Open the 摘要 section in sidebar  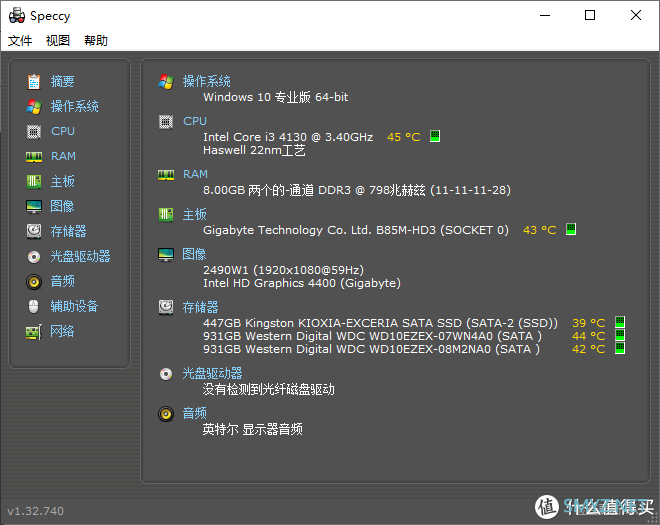pos(62,81)
